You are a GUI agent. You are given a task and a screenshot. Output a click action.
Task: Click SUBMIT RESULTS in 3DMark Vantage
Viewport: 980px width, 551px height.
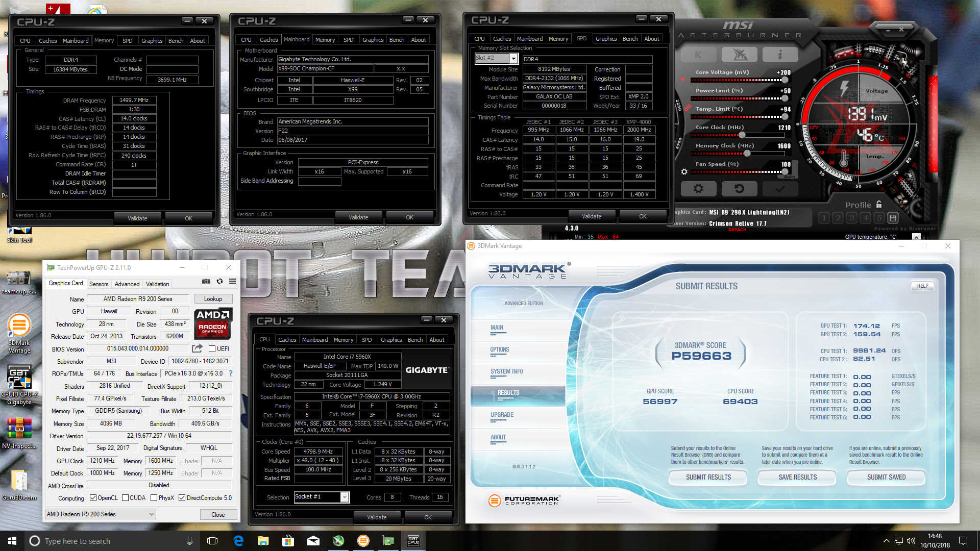click(x=708, y=477)
